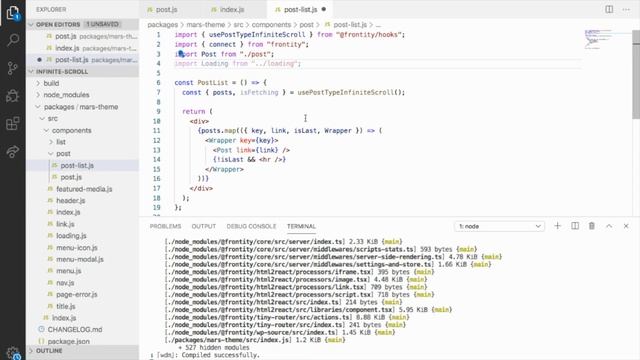Close the terminal panel
The width and height of the screenshot is (640, 360).
[626, 226]
